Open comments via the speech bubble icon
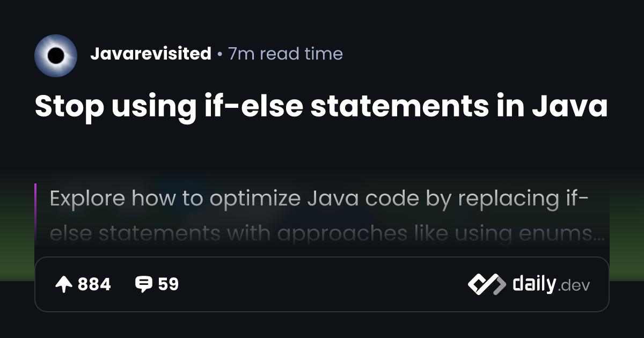Image resolution: width=644 pixels, height=338 pixels. tap(143, 284)
